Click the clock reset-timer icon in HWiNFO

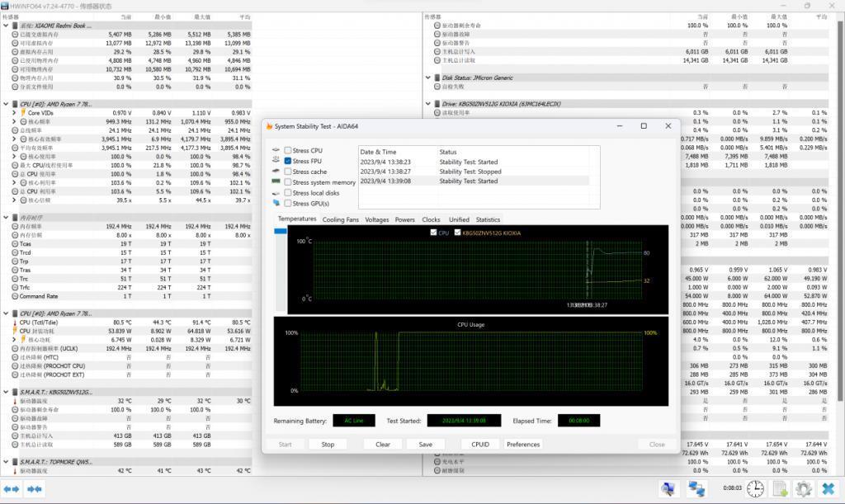point(755,489)
